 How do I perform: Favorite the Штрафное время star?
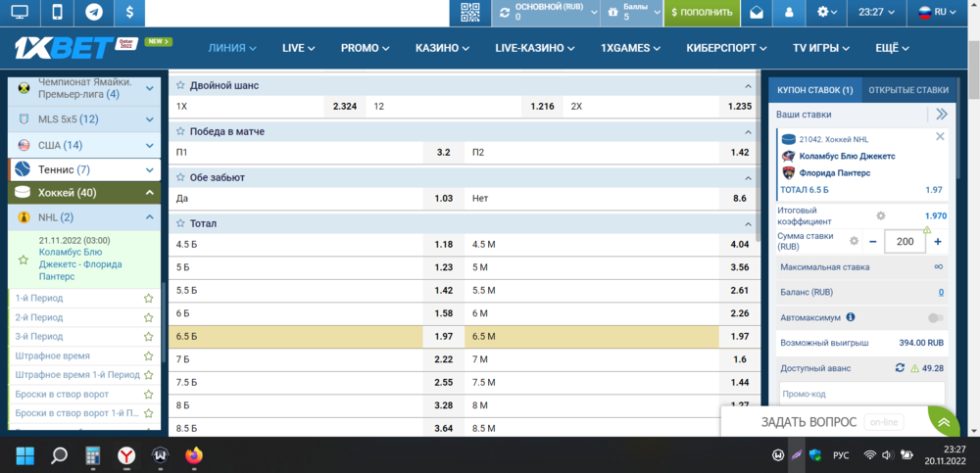(x=148, y=355)
